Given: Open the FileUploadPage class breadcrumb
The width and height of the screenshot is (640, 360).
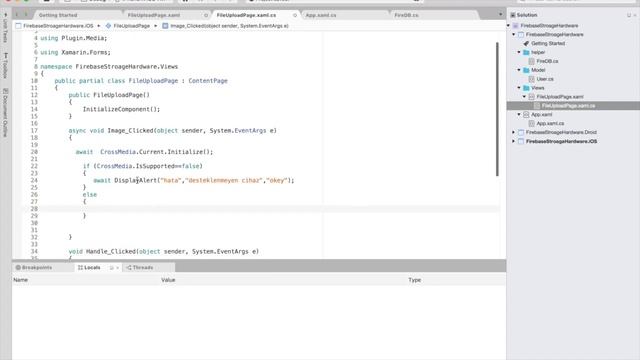Looking at the screenshot, I should click(128, 26).
